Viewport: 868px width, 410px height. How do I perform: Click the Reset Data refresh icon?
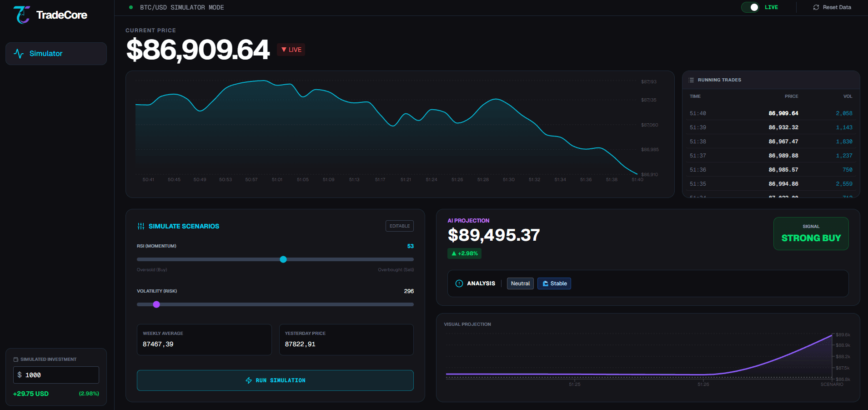click(816, 7)
